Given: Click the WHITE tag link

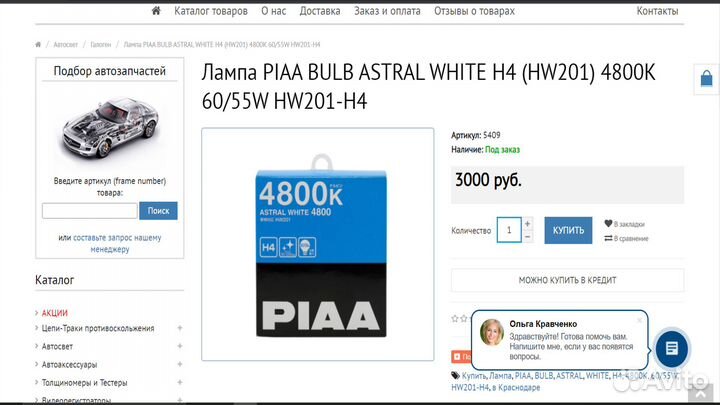Looking at the screenshot, I should click(x=597, y=376).
